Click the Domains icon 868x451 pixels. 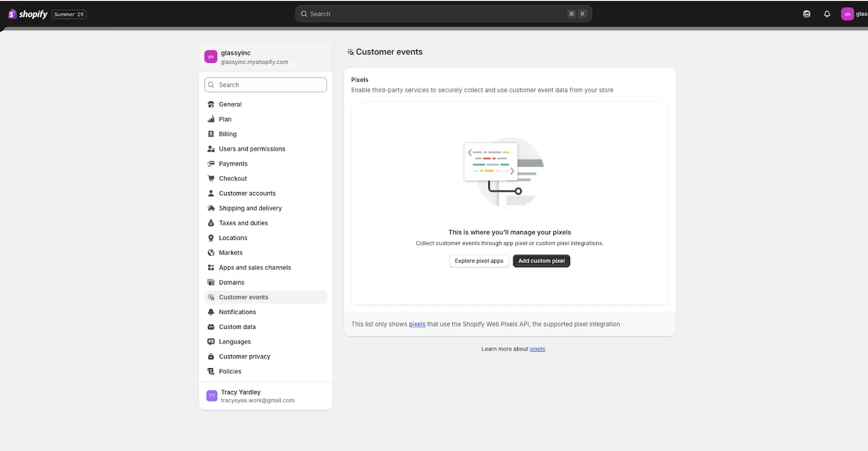211,282
